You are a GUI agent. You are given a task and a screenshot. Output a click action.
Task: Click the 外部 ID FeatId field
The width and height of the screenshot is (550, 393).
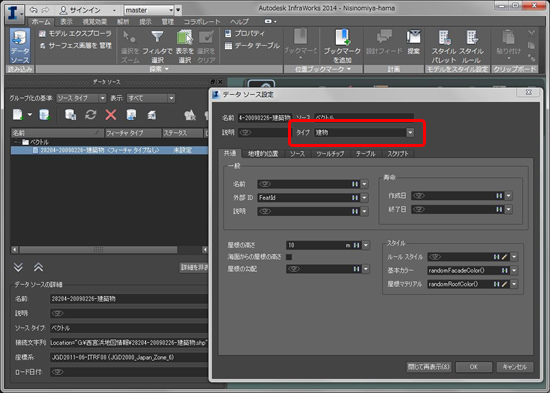tap(304, 198)
